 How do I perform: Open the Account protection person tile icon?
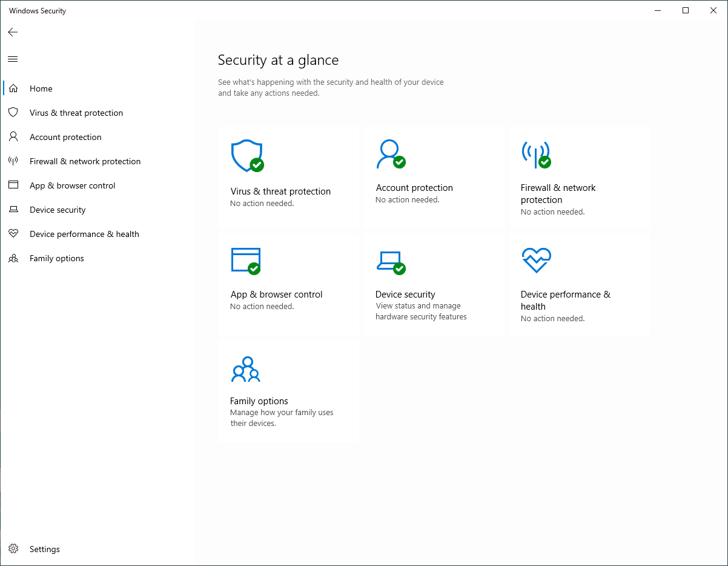click(x=389, y=154)
